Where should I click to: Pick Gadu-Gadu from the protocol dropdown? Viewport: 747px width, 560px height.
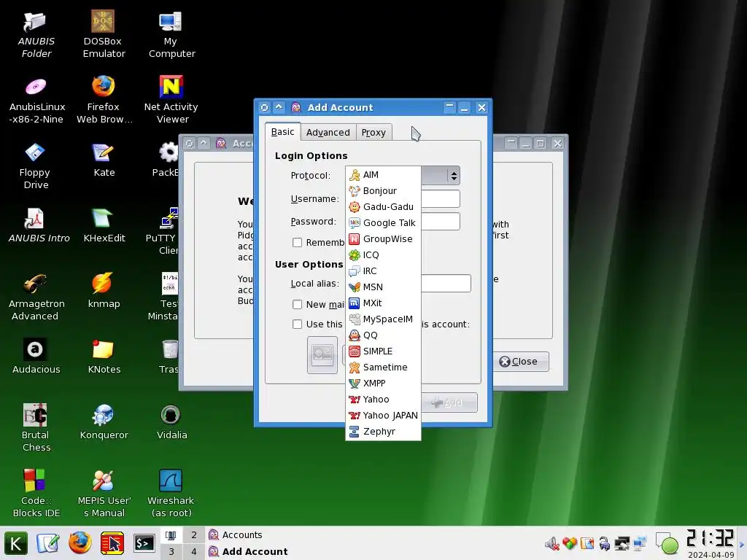[x=383, y=206]
